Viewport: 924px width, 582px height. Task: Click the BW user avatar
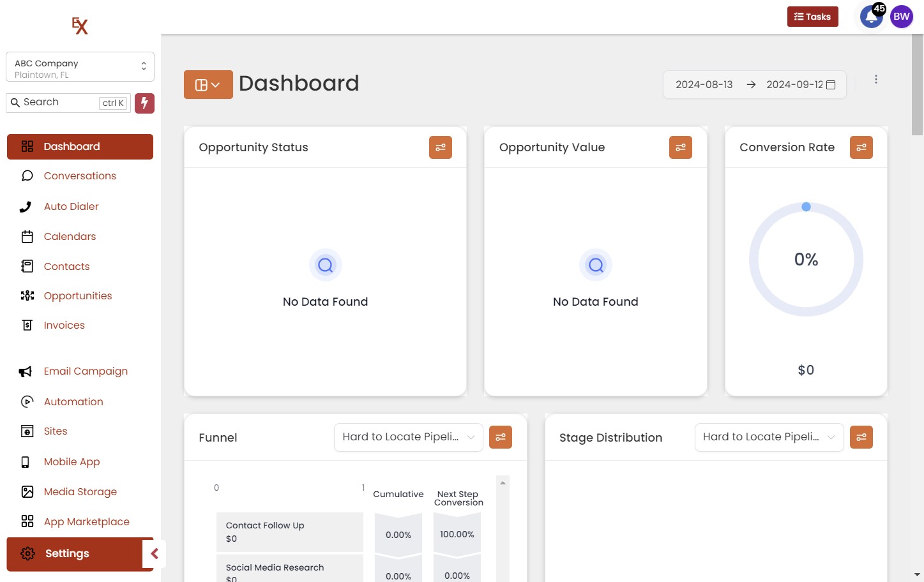tap(901, 17)
